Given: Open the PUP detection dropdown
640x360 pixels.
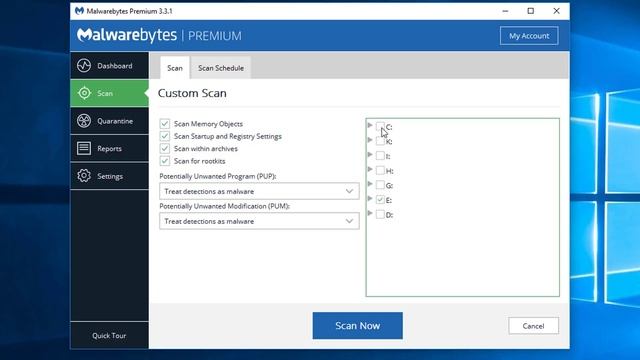Looking at the screenshot, I should [x=259, y=191].
